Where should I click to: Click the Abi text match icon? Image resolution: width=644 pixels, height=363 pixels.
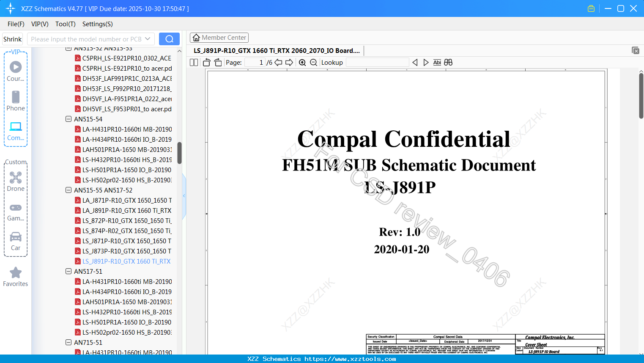[x=437, y=63]
